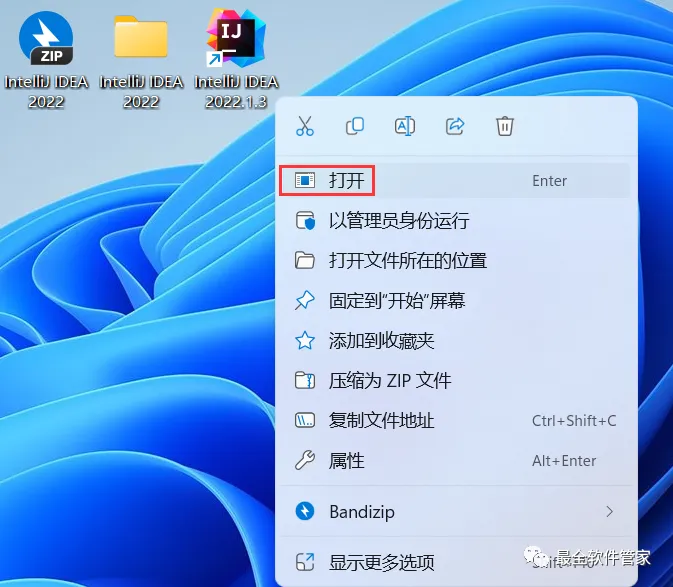Select 显示更多选项 menu entry

[455, 562]
